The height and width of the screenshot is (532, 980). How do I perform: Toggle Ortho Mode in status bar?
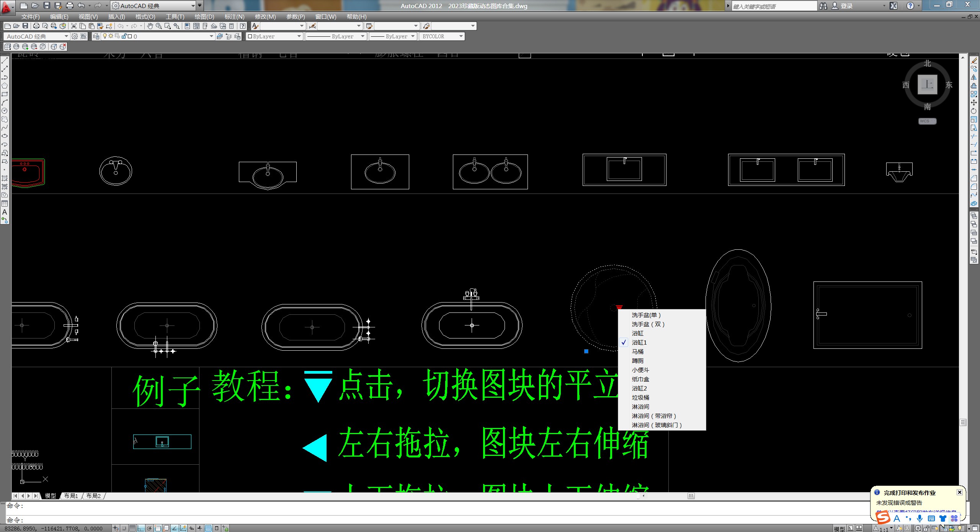141,528
